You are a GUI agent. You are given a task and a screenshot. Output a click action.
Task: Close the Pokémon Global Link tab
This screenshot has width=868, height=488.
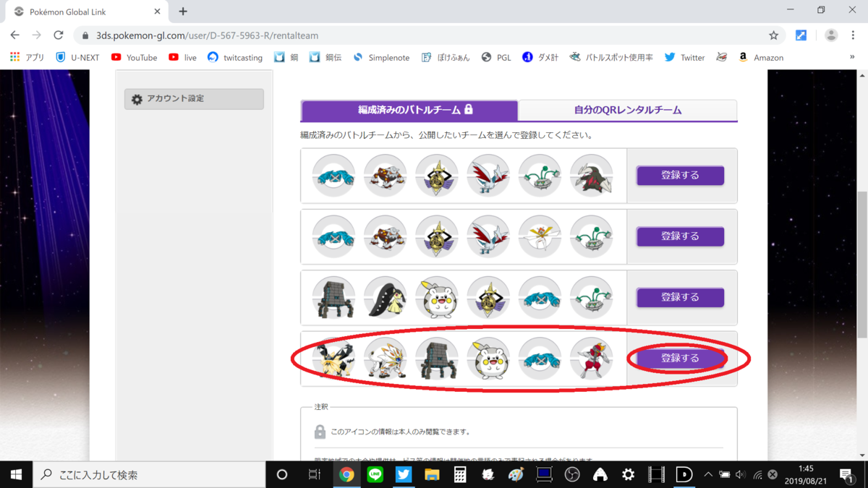(157, 12)
